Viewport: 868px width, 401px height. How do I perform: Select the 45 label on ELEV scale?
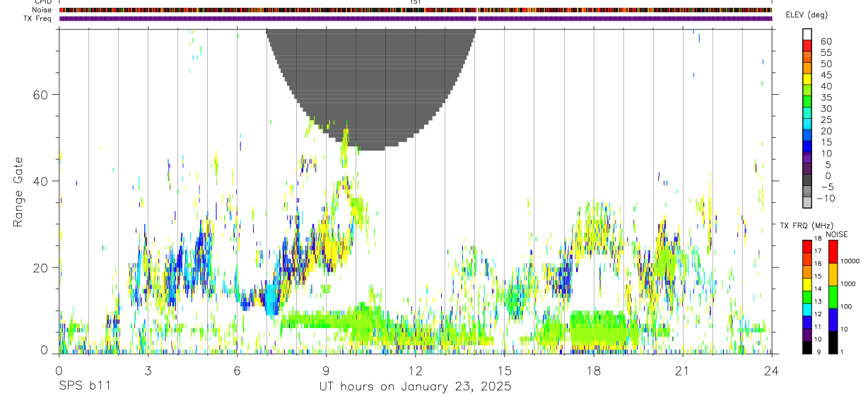826,74
